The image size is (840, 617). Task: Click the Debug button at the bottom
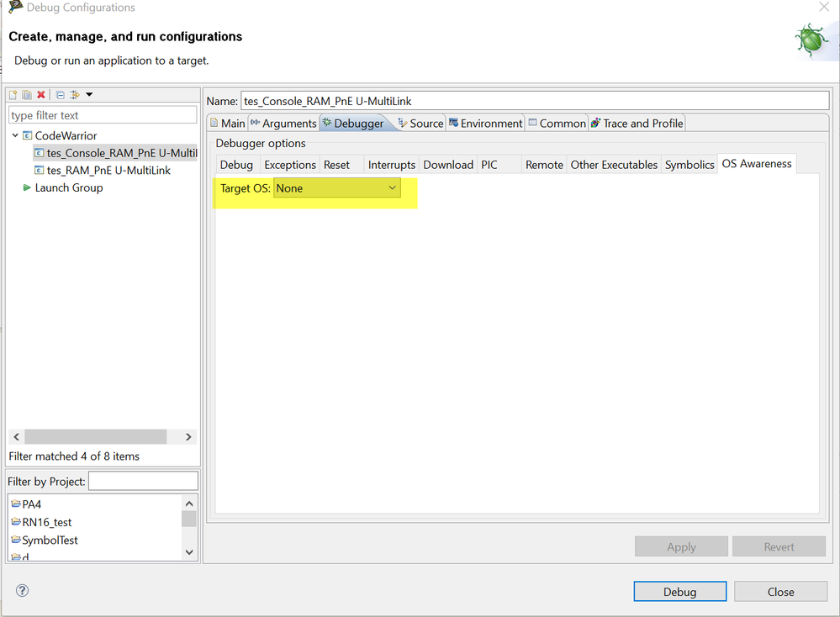(679, 592)
